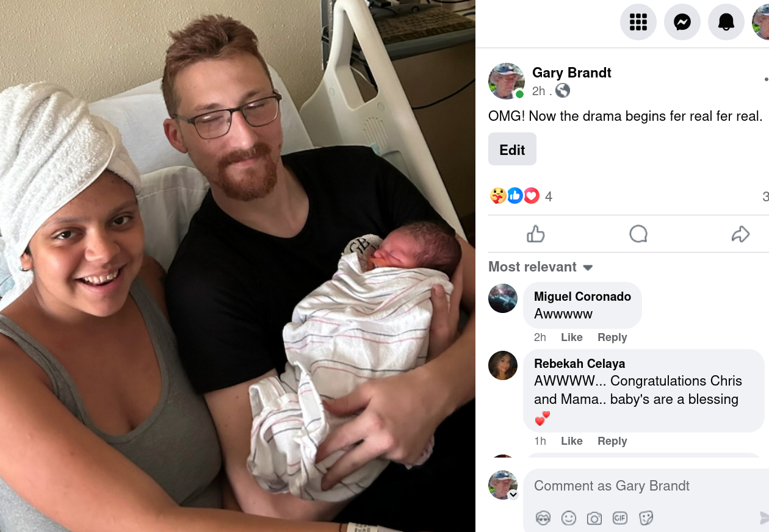Screen dimensions: 769x532
Task: View the post reactions count
Action: 549,196
